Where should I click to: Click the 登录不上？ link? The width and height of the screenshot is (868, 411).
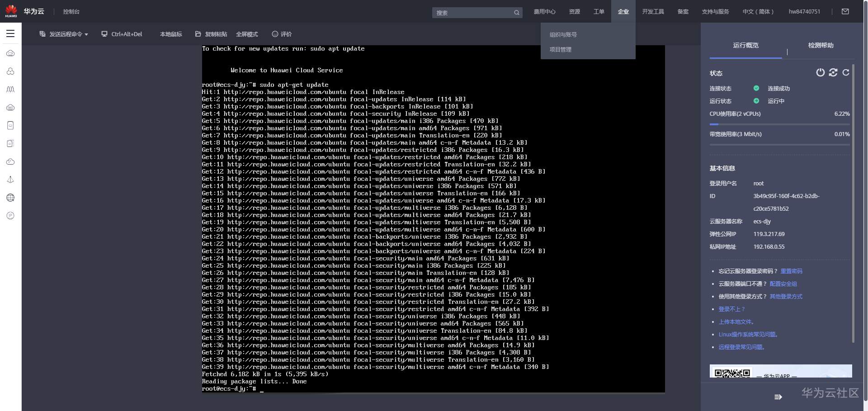click(x=732, y=309)
